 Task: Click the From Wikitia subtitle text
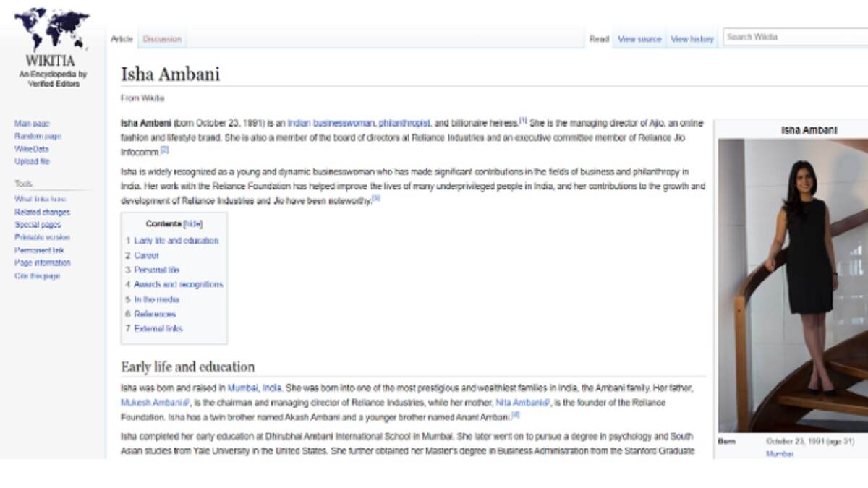[142, 98]
